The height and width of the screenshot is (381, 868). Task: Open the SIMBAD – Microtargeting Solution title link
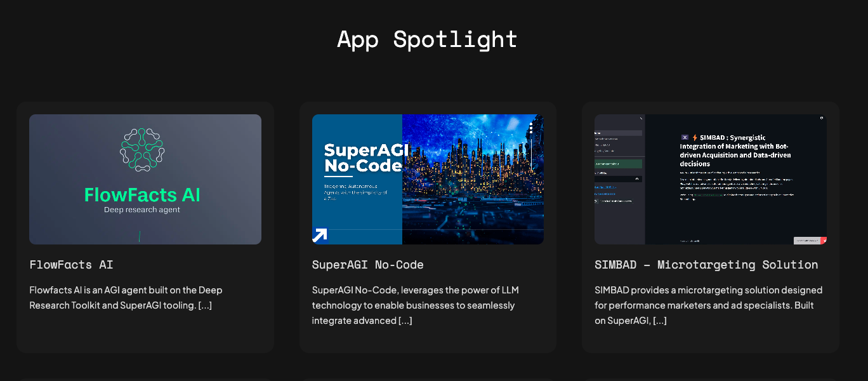(x=706, y=265)
